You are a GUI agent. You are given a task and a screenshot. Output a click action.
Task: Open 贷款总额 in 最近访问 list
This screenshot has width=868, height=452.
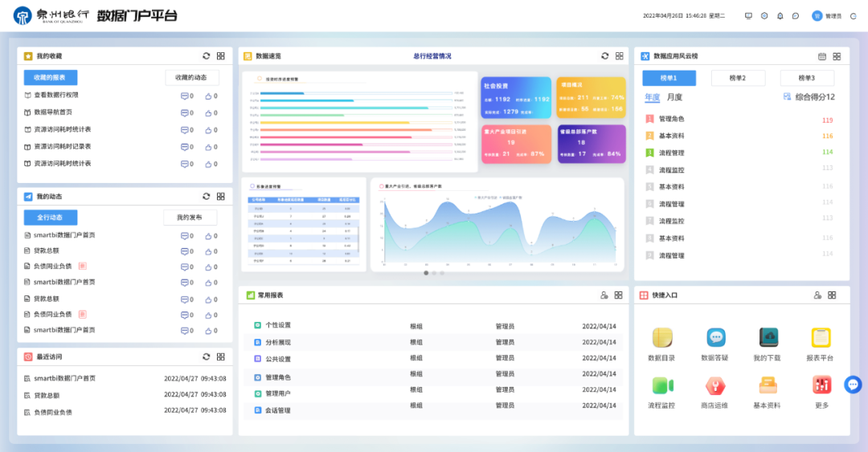tap(47, 396)
